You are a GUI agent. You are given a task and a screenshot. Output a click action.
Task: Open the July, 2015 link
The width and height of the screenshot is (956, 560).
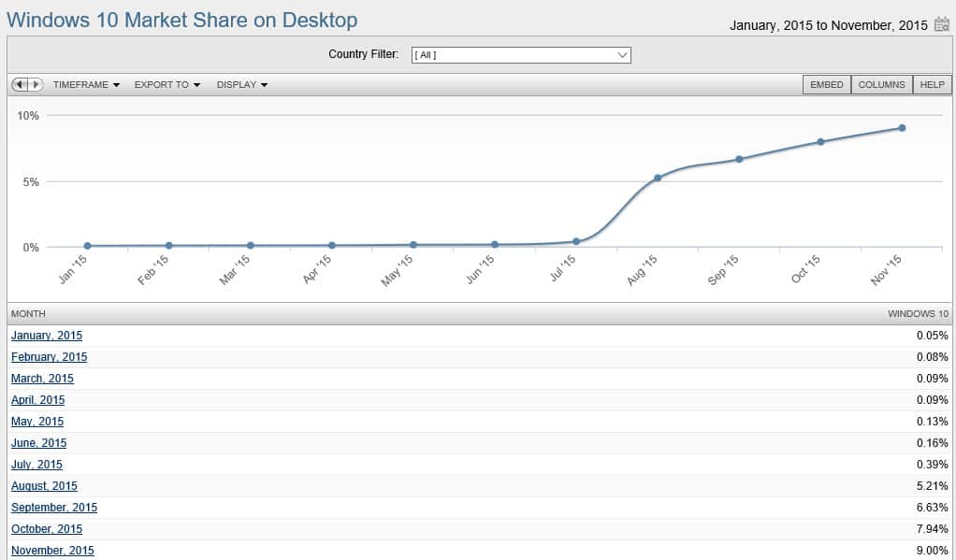click(36, 465)
